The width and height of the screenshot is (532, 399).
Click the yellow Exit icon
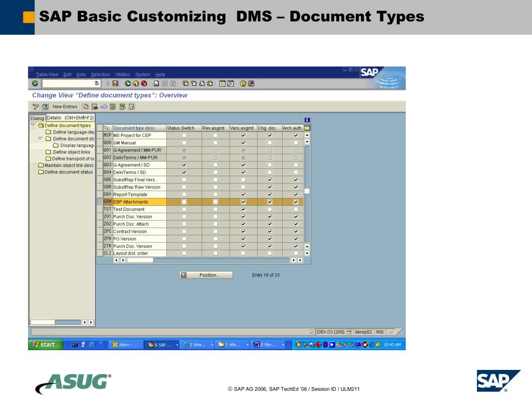136,84
